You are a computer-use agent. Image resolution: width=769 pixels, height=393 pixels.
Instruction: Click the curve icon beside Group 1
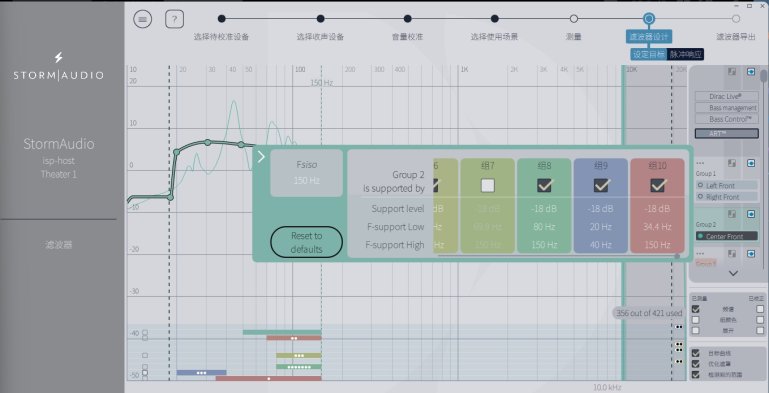coord(732,163)
